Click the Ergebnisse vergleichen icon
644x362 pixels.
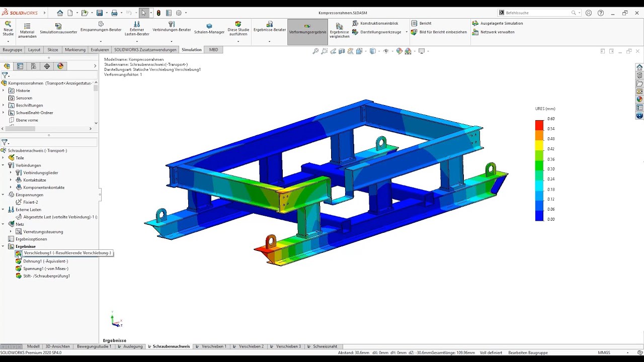[339, 25]
